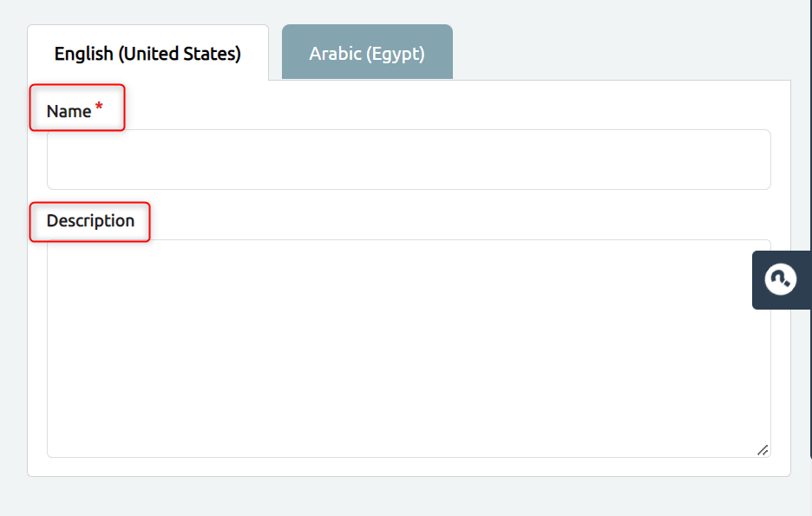Click the word Arabic on the gray tab
812x516 pixels.
click(335, 53)
